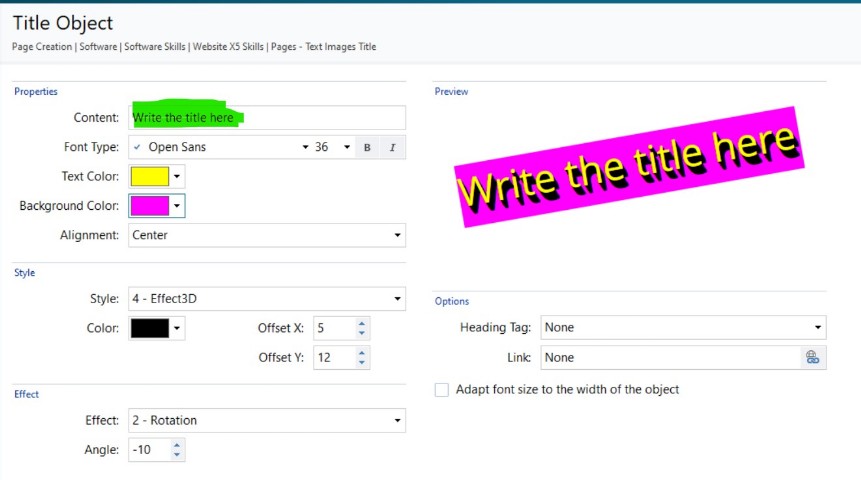This screenshot has width=861, height=480.
Task: Enable Adapt font size to object width
Action: [x=441, y=390]
